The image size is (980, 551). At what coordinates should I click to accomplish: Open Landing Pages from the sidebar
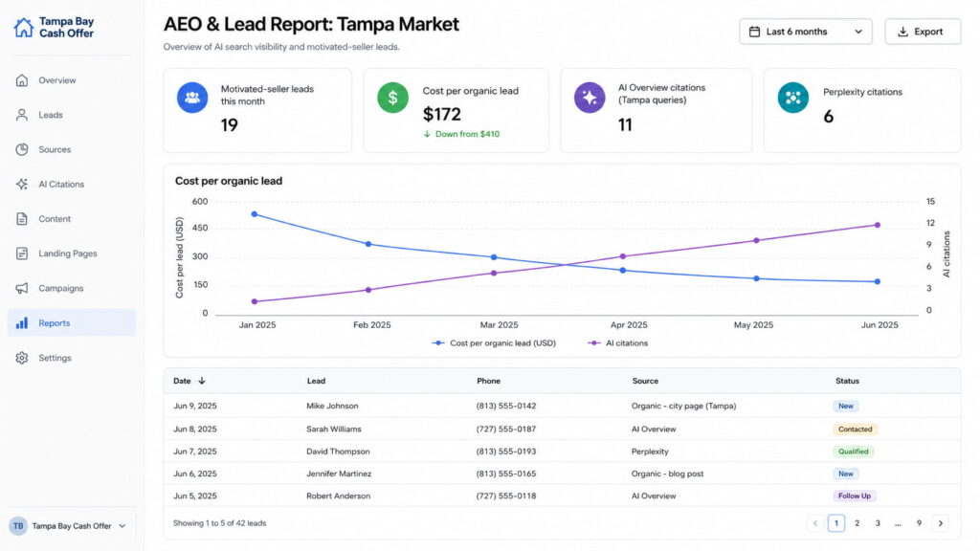coord(71,253)
